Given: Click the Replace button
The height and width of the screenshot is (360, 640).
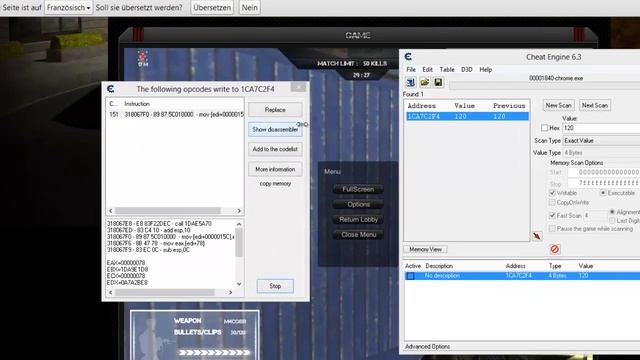Looking at the screenshot, I should (x=275, y=110).
